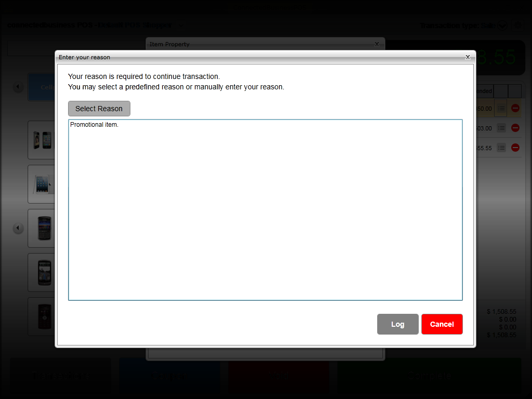Select the black touchscreen phone thumbnail

pos(42,272)
